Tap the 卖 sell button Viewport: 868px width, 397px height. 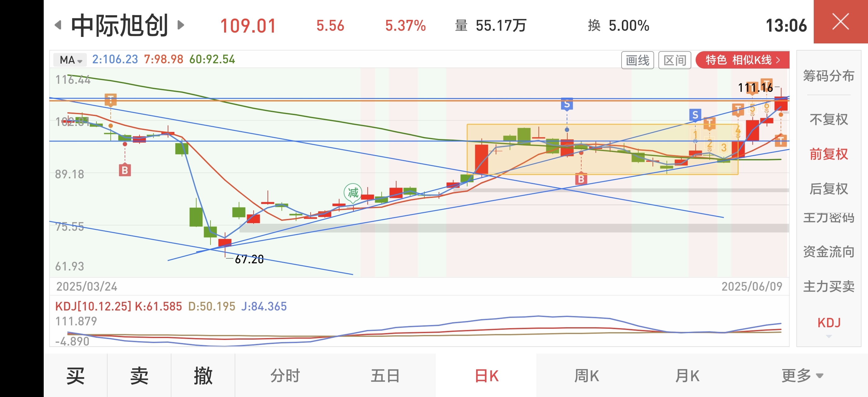pos(139,375)
